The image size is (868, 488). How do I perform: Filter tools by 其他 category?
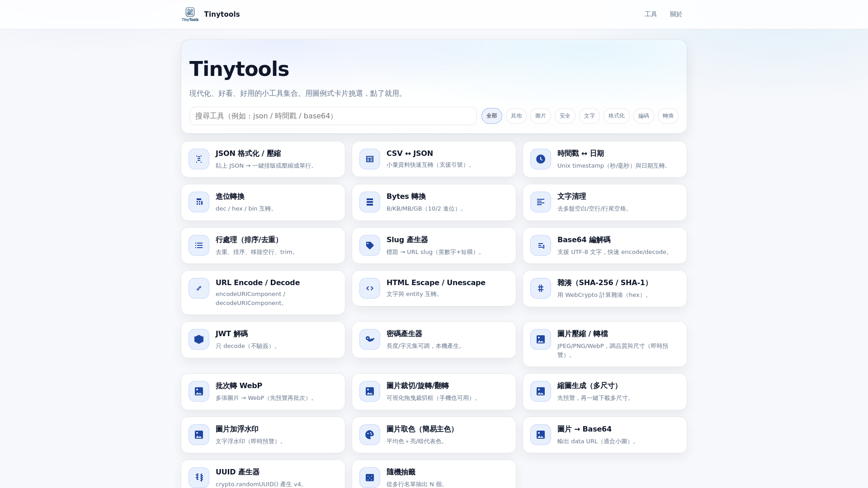pyautogui.click(x=516, y=116)
